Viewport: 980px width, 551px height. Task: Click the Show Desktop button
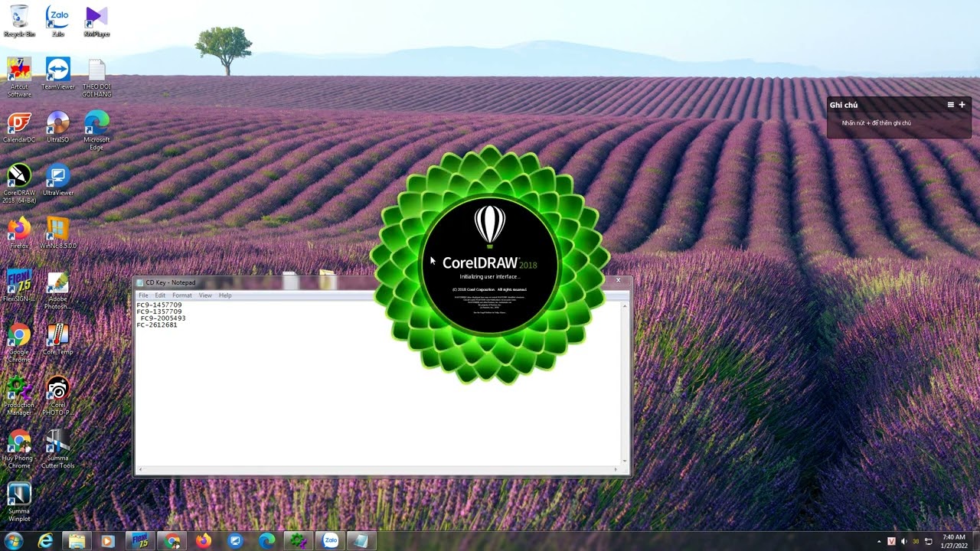click(x=977, y=541)
